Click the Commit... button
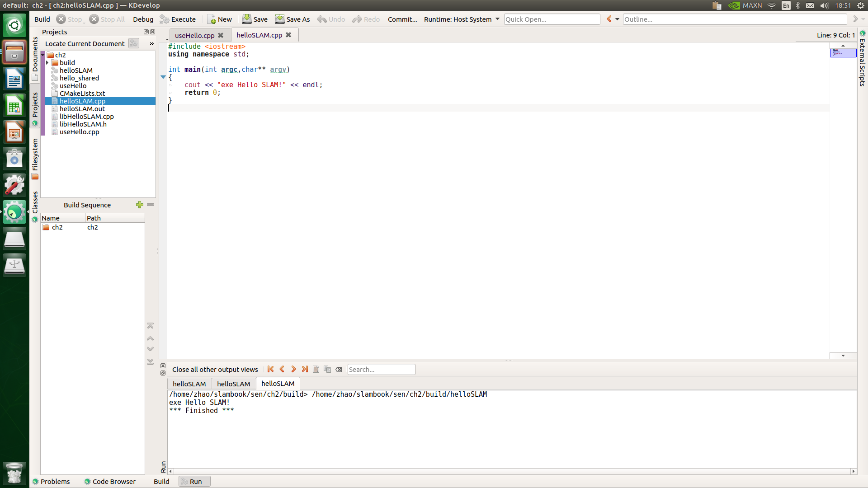The height and width of the screenshot is (488, 868). click(x=402, y=19)
